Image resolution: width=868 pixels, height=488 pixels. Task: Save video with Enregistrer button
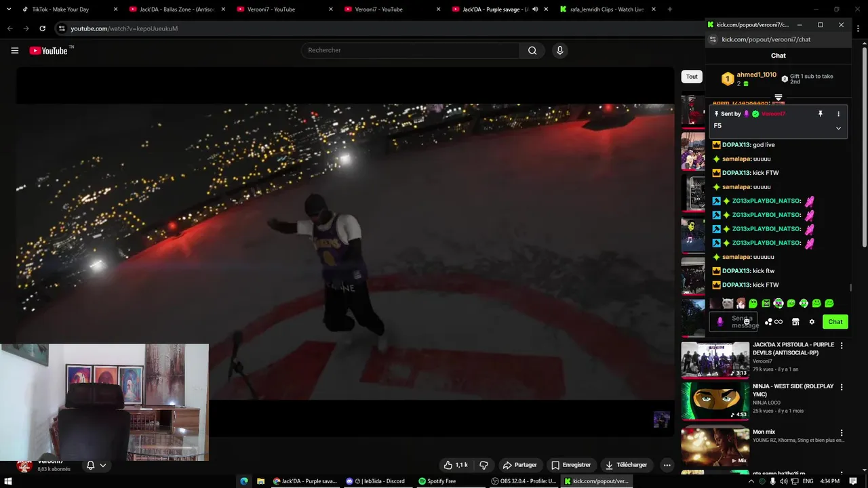pos(571,465)
